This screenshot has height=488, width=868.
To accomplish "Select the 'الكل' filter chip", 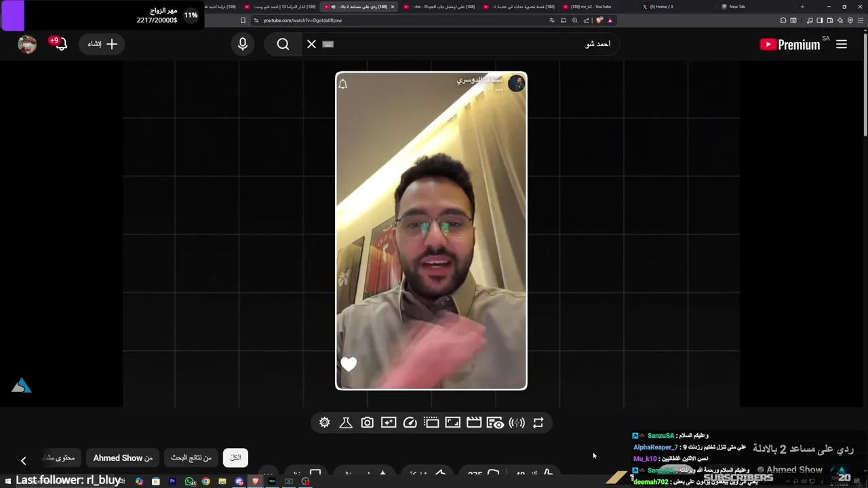I will click(x=235, y=458).
